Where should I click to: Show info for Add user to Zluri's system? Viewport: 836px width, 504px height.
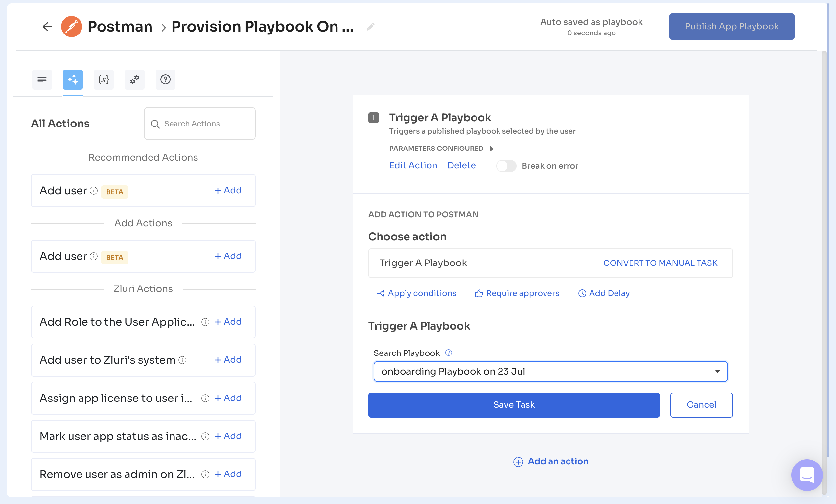[182, 360]
